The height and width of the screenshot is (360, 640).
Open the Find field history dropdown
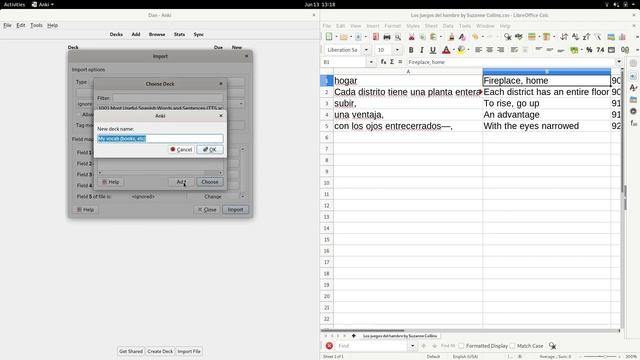[x=413, y=346]
